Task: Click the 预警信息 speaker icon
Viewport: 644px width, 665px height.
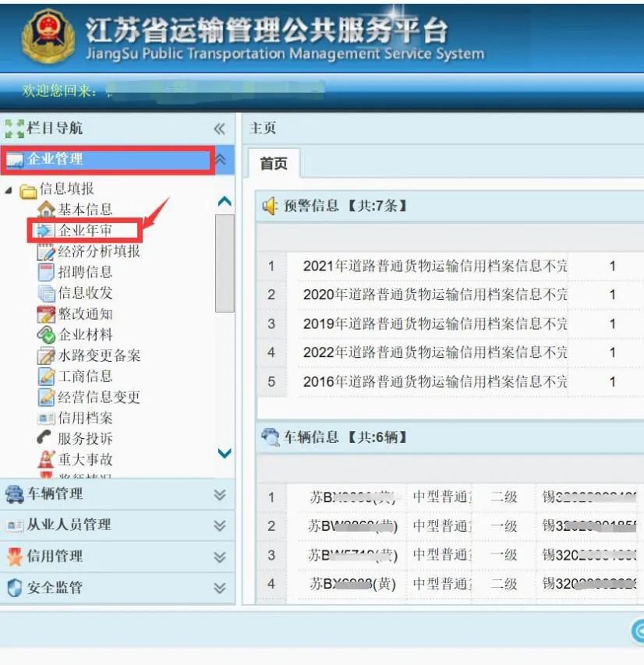Action: 270,206
